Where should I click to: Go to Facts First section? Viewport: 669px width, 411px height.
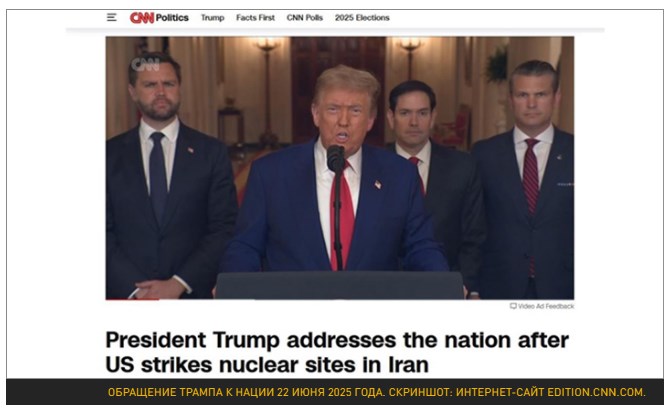(256, 17)
